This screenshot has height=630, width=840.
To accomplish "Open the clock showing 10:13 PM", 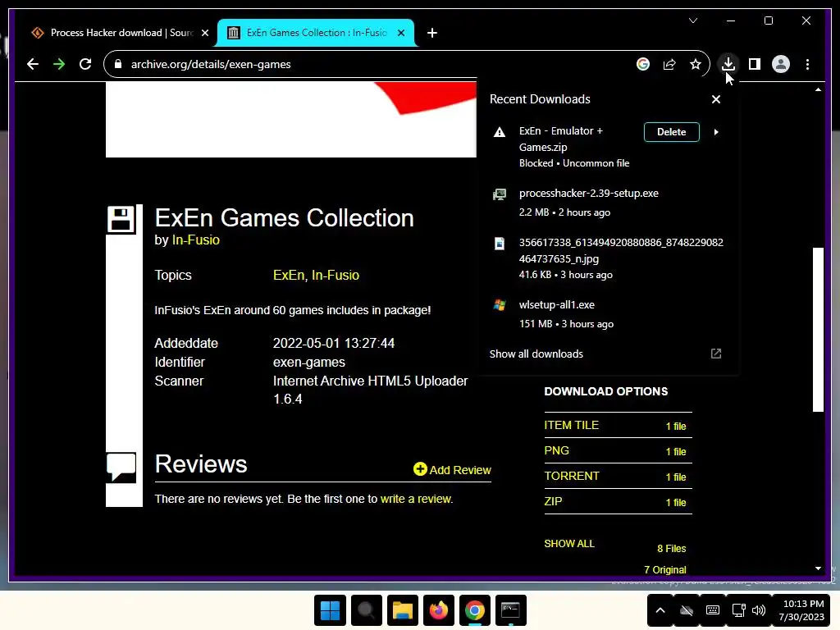I will 801,610.
